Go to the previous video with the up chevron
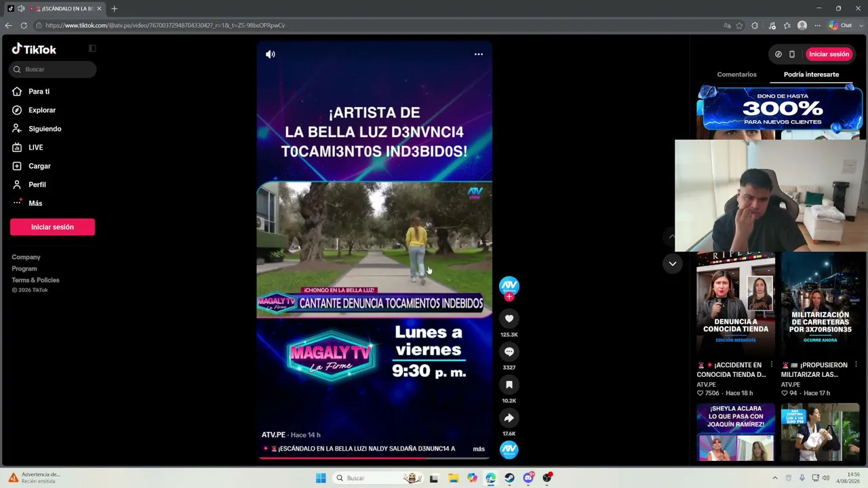Viewport: 868px width, 488px height. 672,237
